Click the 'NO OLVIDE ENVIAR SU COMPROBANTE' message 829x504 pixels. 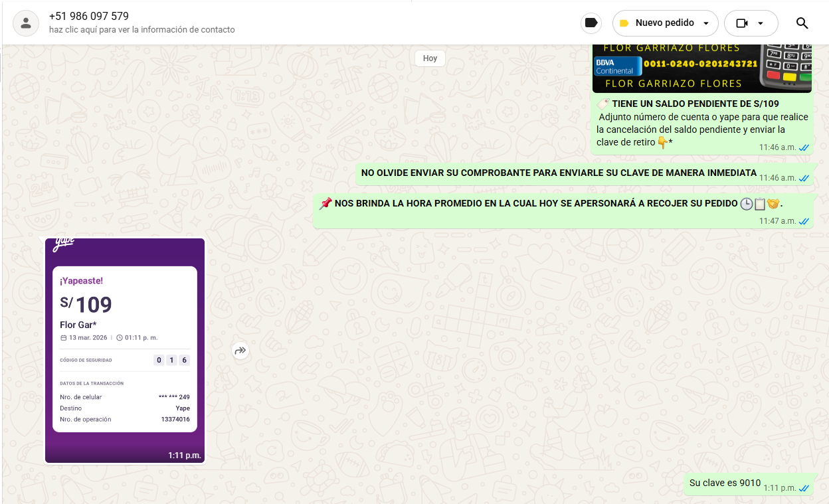coord(558,173)
